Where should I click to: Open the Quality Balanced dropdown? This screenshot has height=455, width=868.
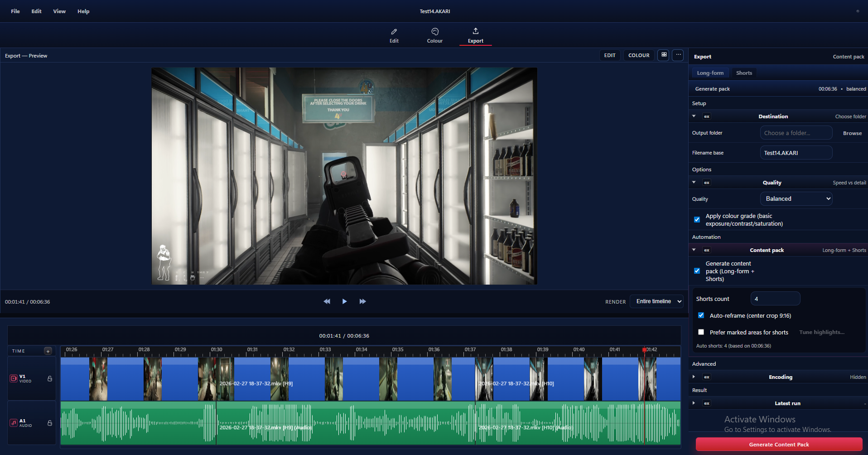pyautogui.click(x=796, y=198)
